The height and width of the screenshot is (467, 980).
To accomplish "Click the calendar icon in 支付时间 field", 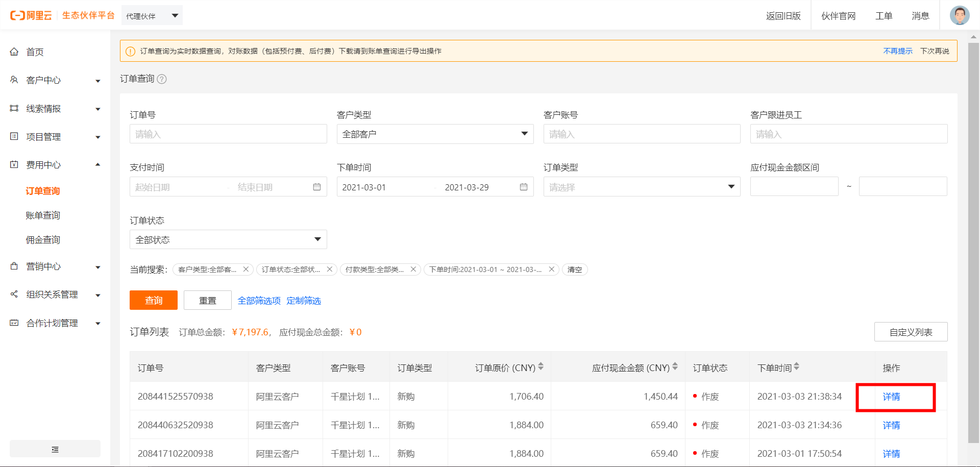I will (317, 187).
